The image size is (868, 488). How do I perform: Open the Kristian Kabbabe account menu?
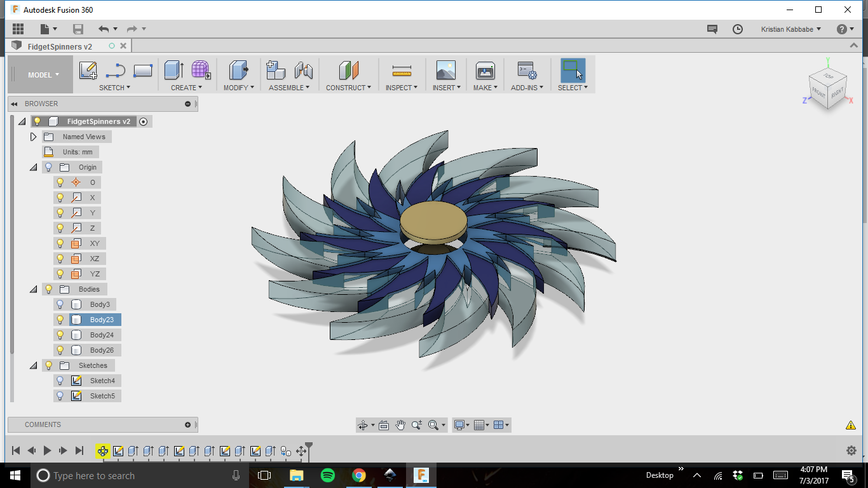[791, 29]
